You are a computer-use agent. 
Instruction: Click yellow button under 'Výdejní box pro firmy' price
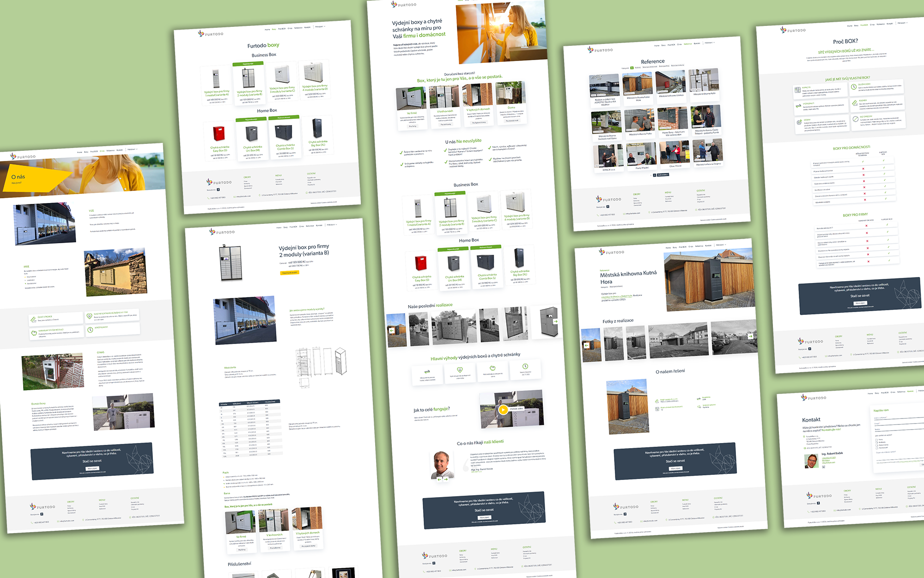pyautogui.click(x=290, y=272)
